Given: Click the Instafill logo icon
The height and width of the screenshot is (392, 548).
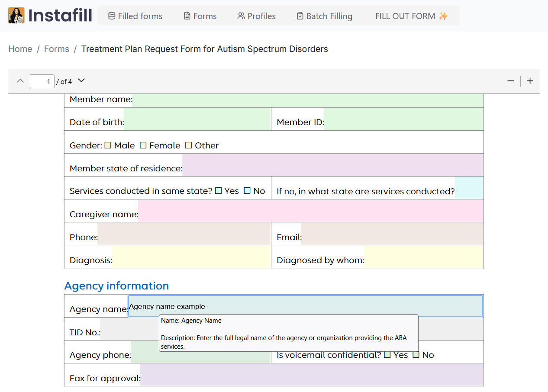Looking at the screenshot, I should (16, 15).
